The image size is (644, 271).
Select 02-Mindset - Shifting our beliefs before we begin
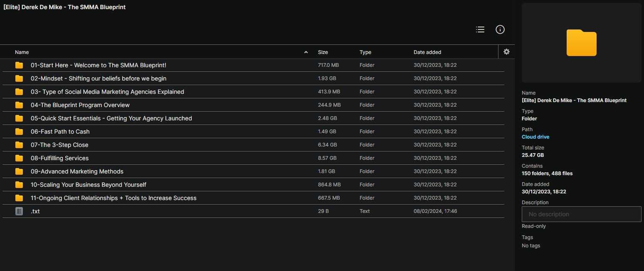(x=99, y=78)
